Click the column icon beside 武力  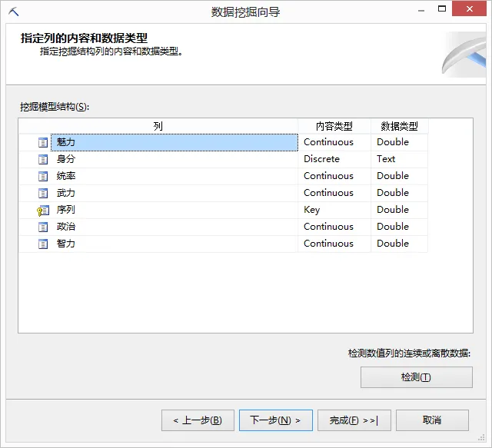pyautogui.click(x=43, y=193)
